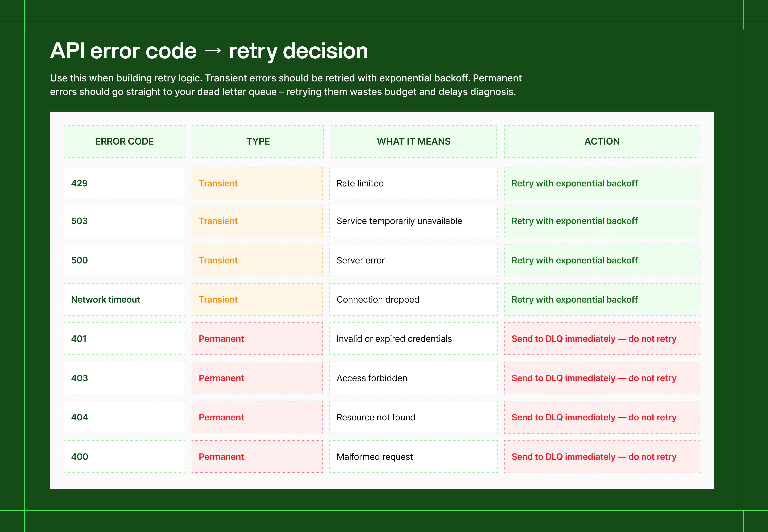Click the Permanent type in 400 row
Image resolution: width=768 pixels, height=532 pixels.
tap(257, 457)
